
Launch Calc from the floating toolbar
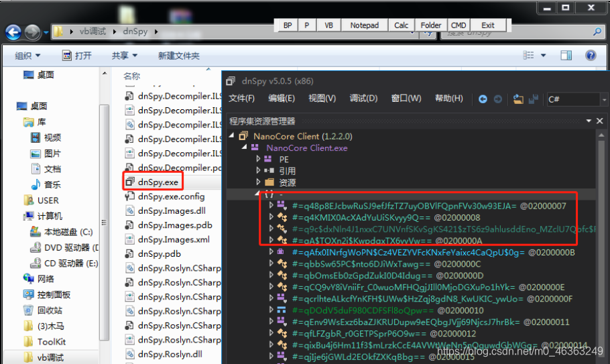pos(401,25)
